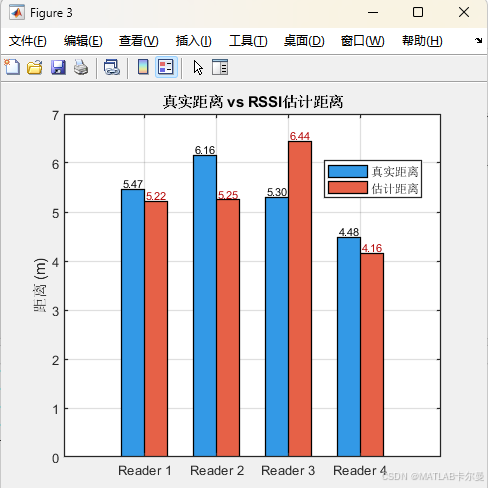Open the 插入(I) menu

194,41
